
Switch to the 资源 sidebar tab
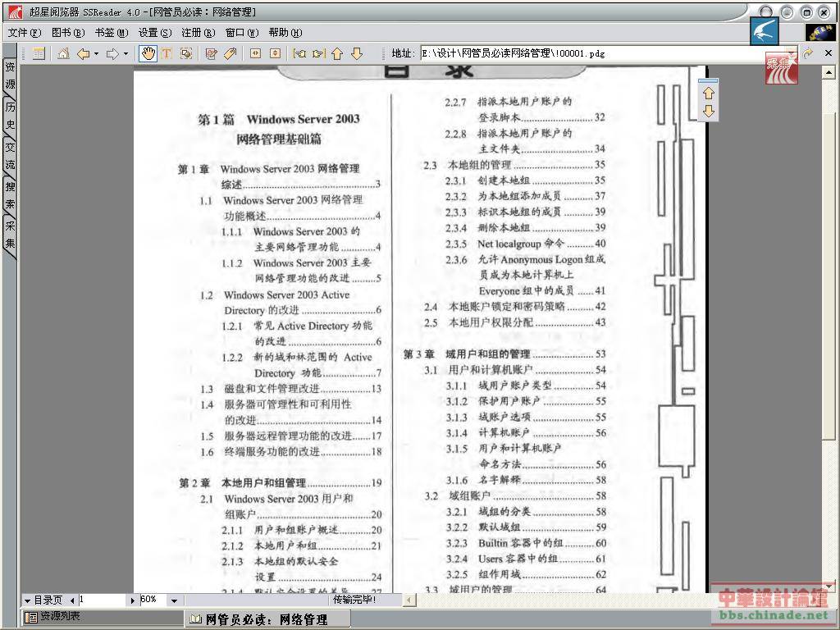point(10,75)
